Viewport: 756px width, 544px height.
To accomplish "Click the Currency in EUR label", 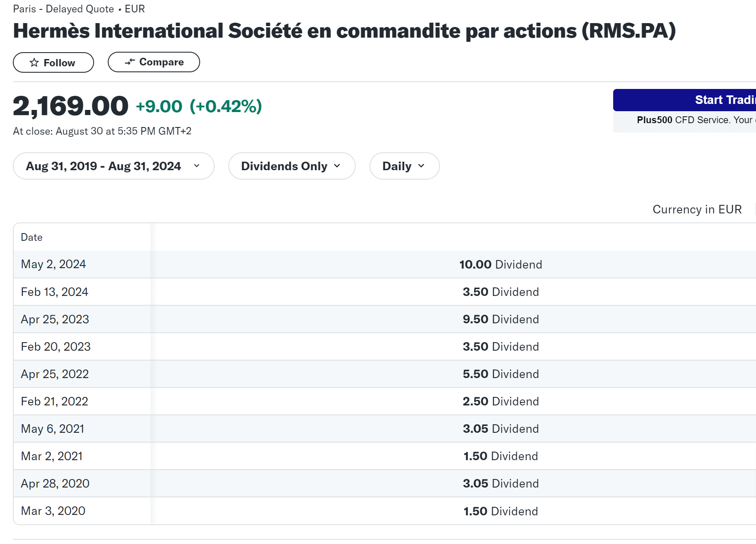I will click(697, 209).
